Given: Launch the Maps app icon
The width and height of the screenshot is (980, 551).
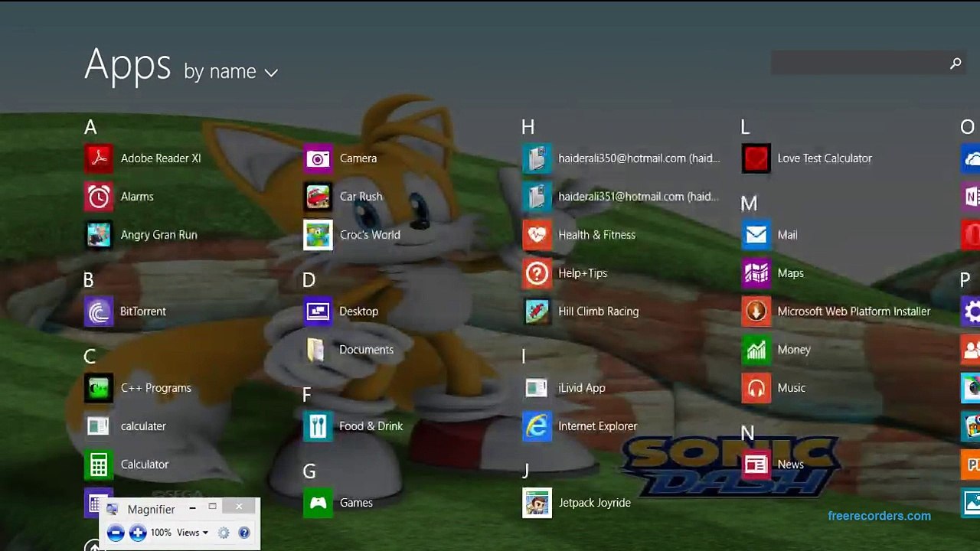Looking at the screenshot, I should pos(756,273).
